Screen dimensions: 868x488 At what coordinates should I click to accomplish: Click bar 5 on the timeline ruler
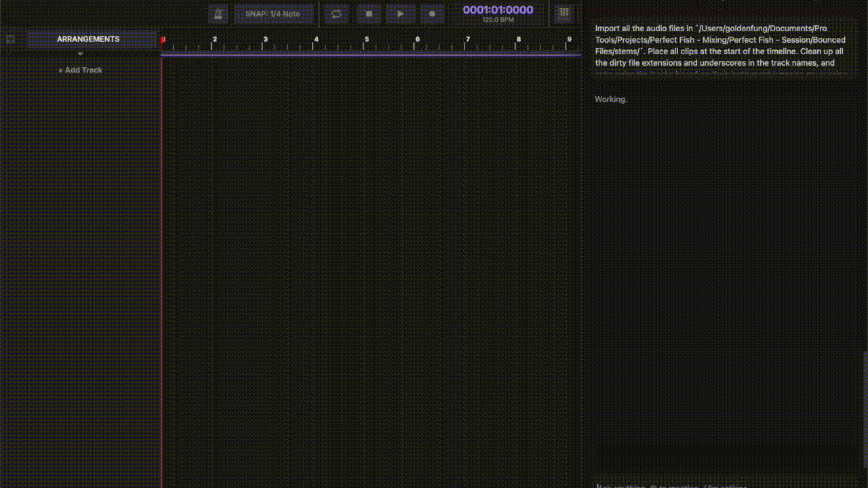366,39
